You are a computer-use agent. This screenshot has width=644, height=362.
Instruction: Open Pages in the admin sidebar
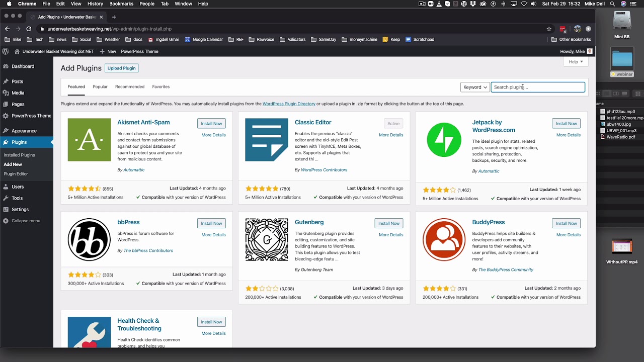pos(18,105)
